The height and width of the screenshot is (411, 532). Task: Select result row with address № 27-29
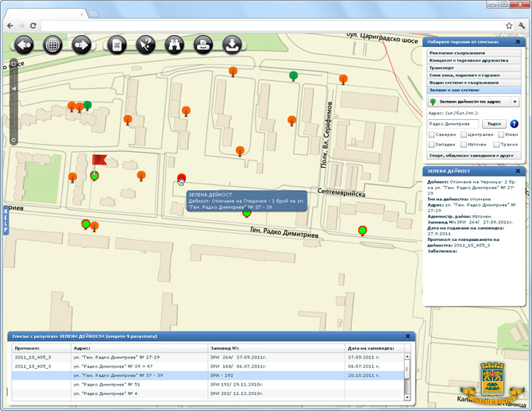(x=208, y=357)
